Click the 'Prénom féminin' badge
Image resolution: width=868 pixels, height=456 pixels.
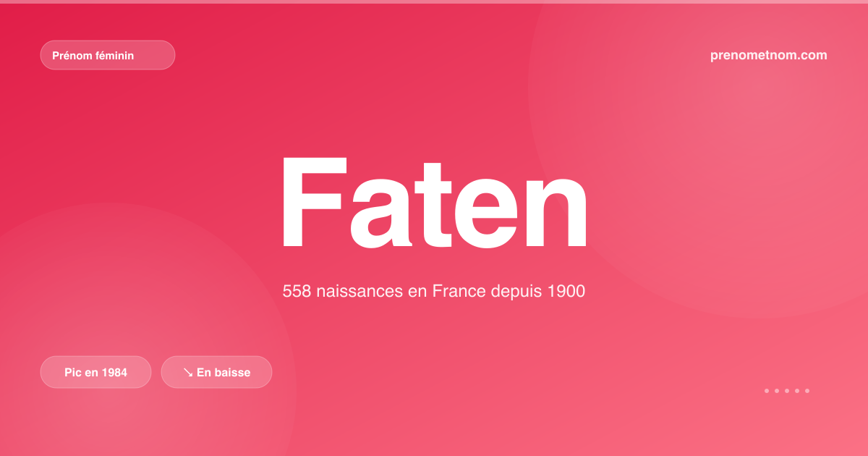pos(108,55)
